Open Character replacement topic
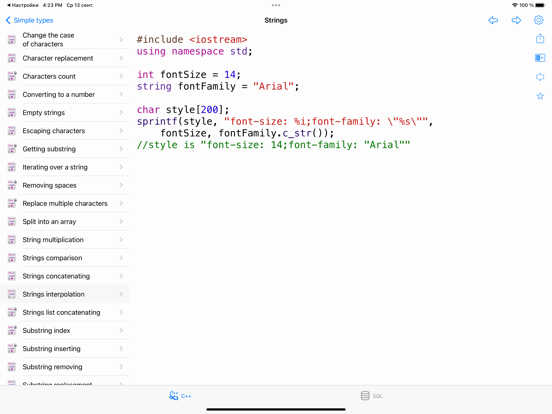This screenshot has height=414, width=552. click(65, 58)
